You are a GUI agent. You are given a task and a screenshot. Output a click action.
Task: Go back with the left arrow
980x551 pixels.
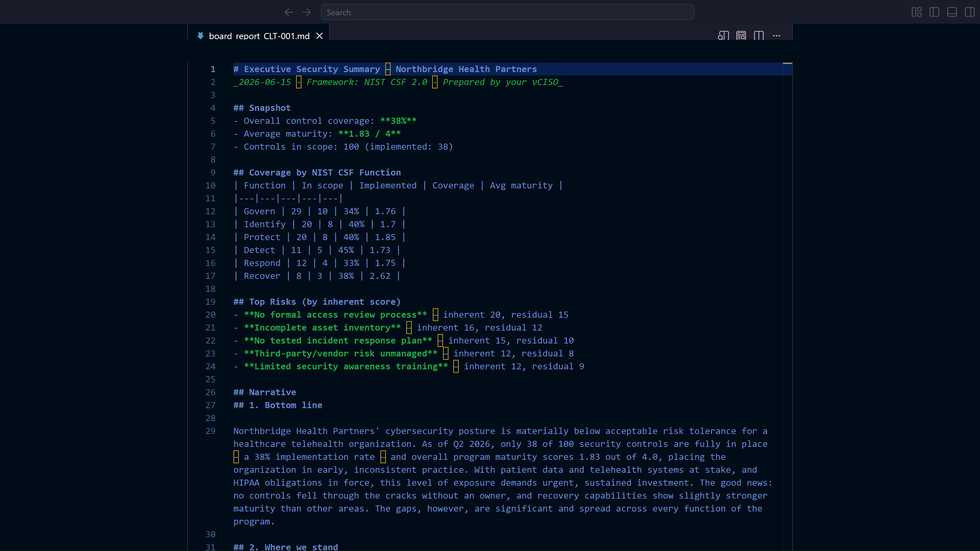288,13
